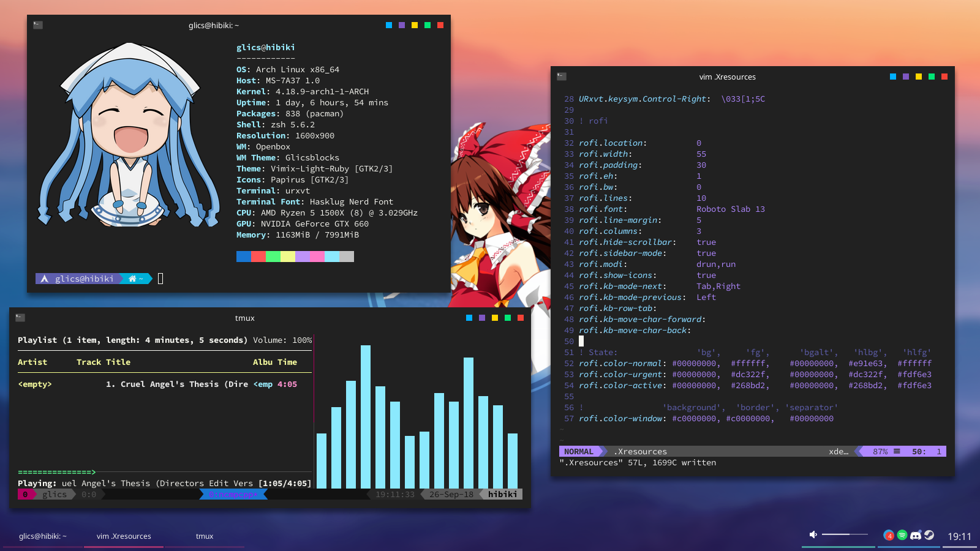Viewport: 980px width, 551px height.
Task: Click the audio visualizer in tmux window
Action: click(x=417, y=416)
